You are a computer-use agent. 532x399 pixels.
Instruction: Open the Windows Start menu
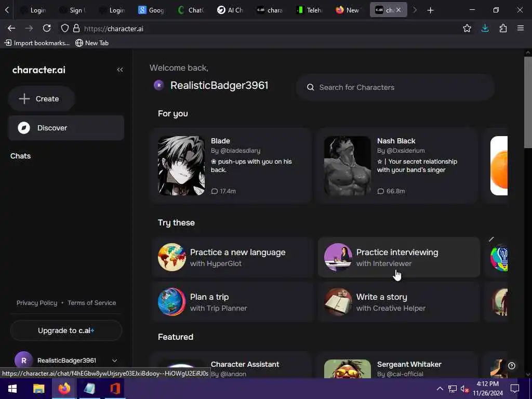12,389
